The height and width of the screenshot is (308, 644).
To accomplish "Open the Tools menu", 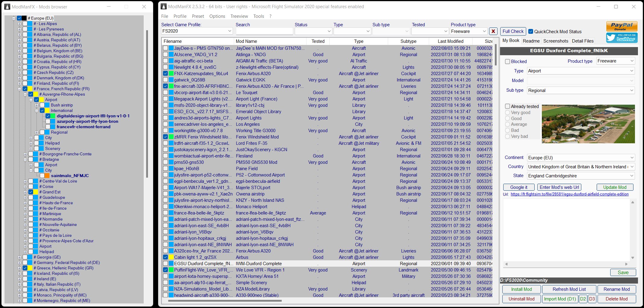I will point(259,16).
